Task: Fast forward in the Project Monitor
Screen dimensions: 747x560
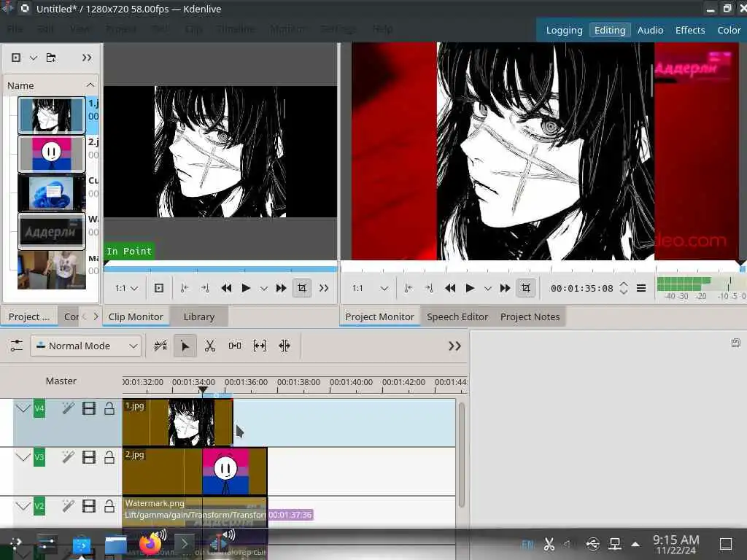Action: tap(505, 288)
